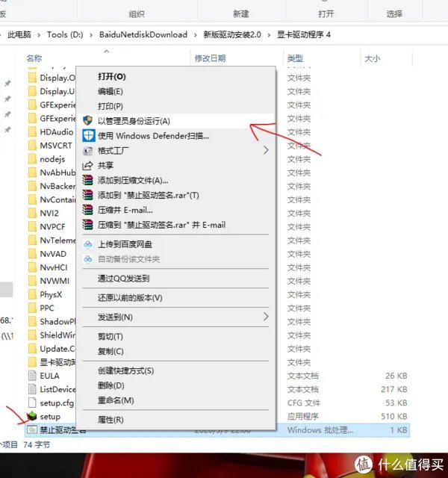Click sort arrow above 名称 column
This screenshot has width=448, height=478.
[x=107, y=52]
